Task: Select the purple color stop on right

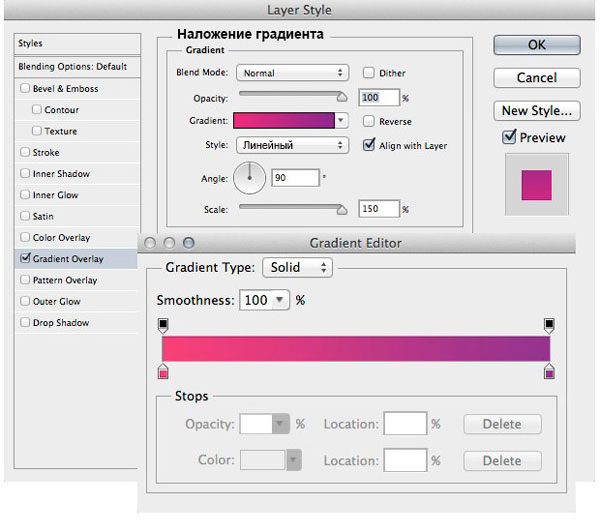Action: pos(549,371)
